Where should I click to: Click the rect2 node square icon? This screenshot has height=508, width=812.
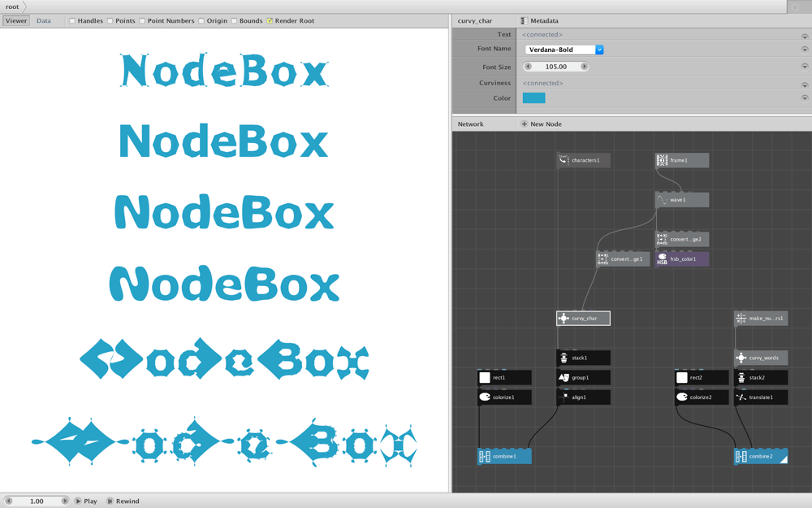[x=682, y=378]
